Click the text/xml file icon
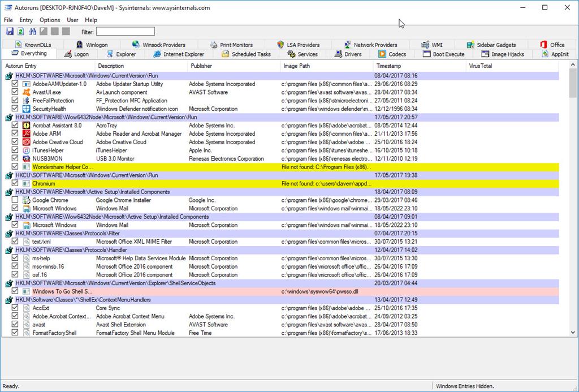Image resolution: width=579 pixels, height=392 pixels. 26,242
